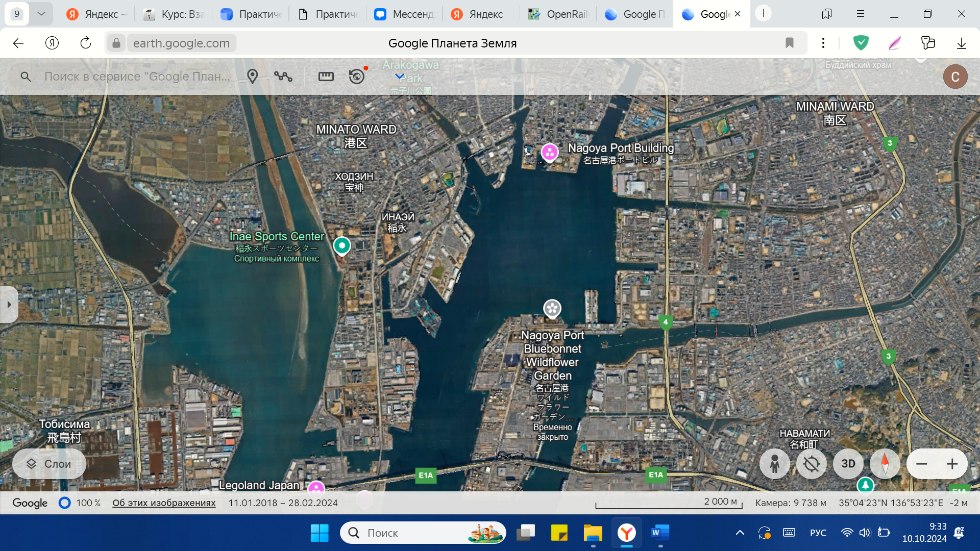
Task: Click the E1A highway badge near Legoland
Action: click(426, 475)
